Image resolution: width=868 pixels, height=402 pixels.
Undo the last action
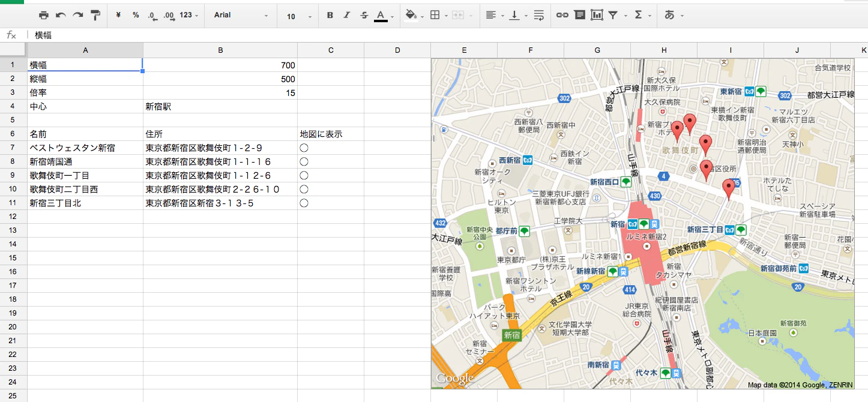[x=61, y=16]
